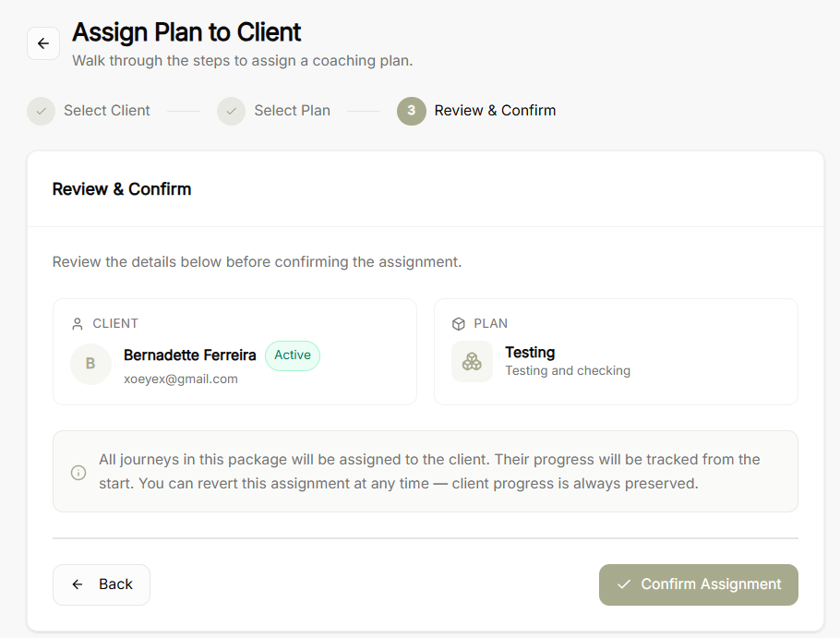Click the info circle icon in notice
The width and height of the screenshot is (840, 638).
click(x=78, y=473)
